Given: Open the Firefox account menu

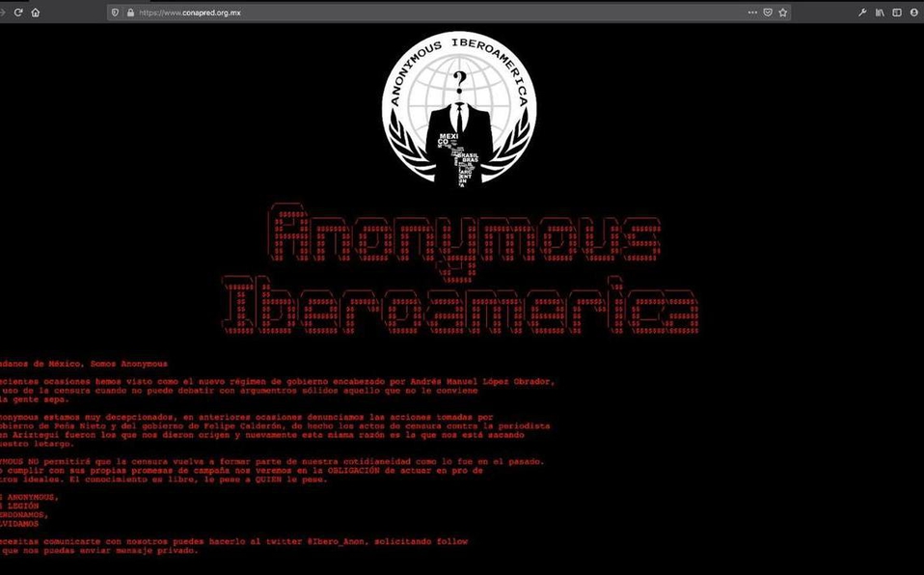Looking at the screenshot, I should pos(914,13).
